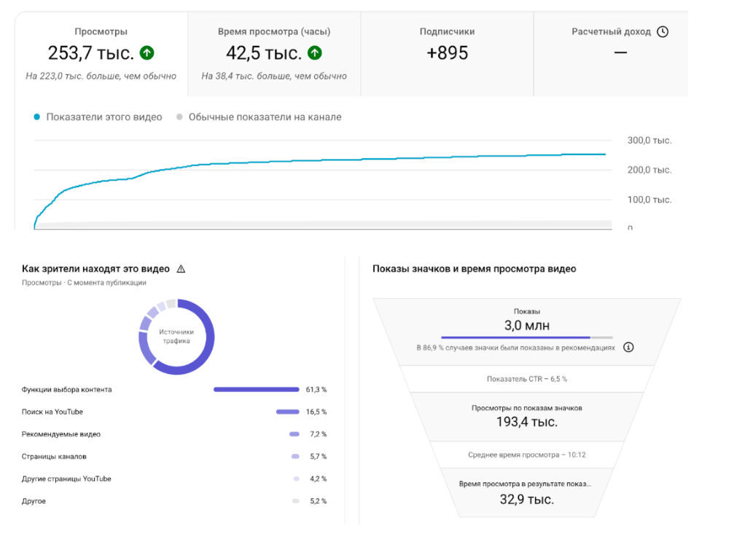Switch to Время просмотра (часы) tab
Viewport: 756px width, 545px height.
[x=274, y=54]
